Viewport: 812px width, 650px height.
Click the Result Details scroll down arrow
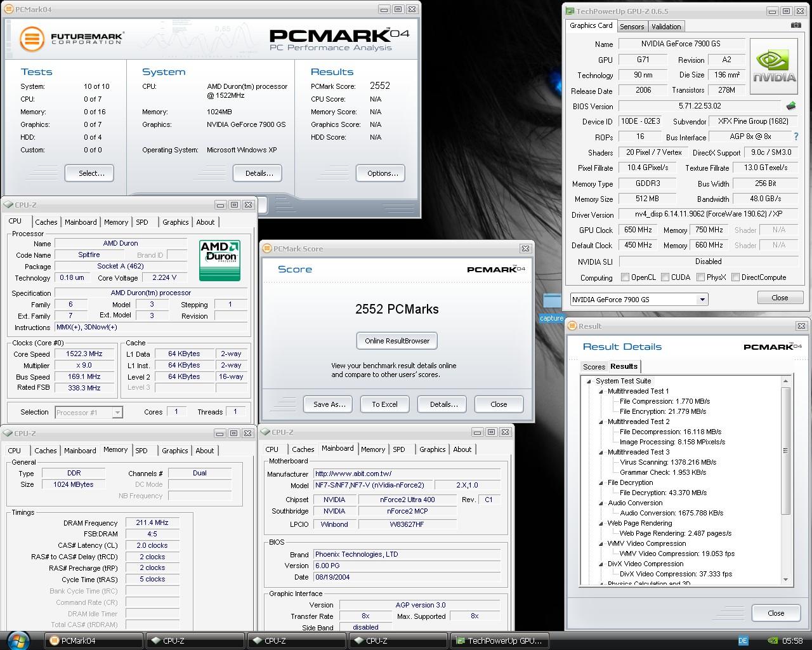coord(785,579)
